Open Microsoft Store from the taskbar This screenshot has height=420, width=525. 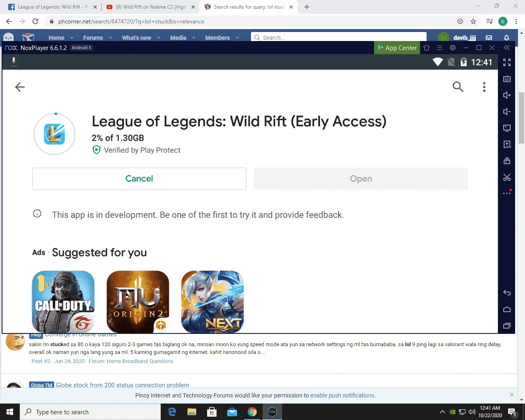[212, 412]
